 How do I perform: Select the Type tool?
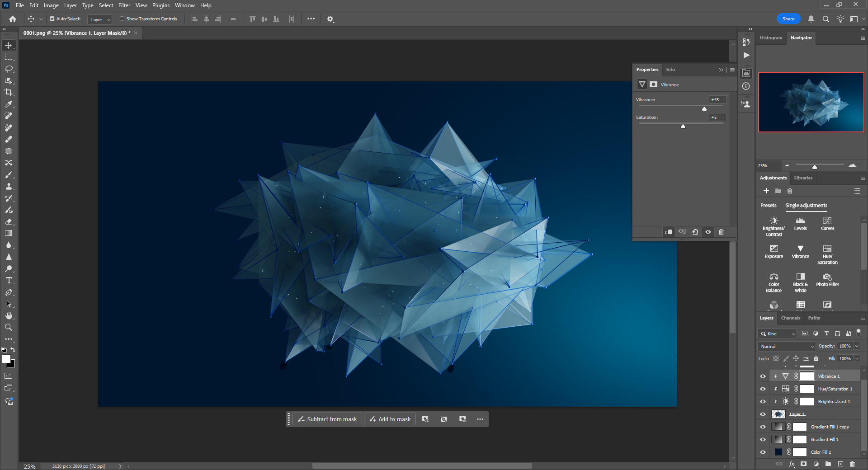9,281
